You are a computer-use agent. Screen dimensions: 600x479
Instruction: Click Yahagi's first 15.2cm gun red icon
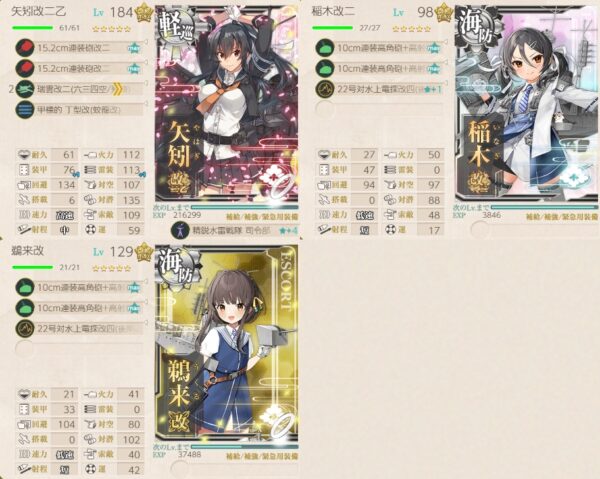pos(25,48)
